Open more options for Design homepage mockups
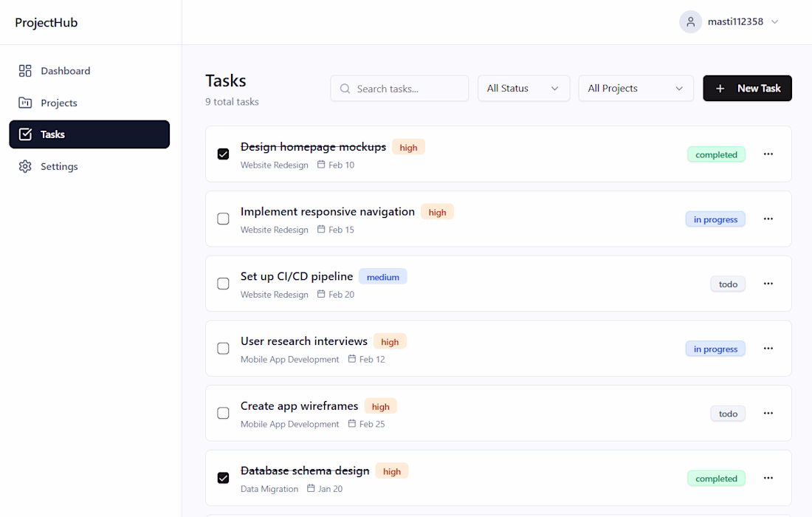The width and height of the screenshot is (812, 517). pos(768,154)
